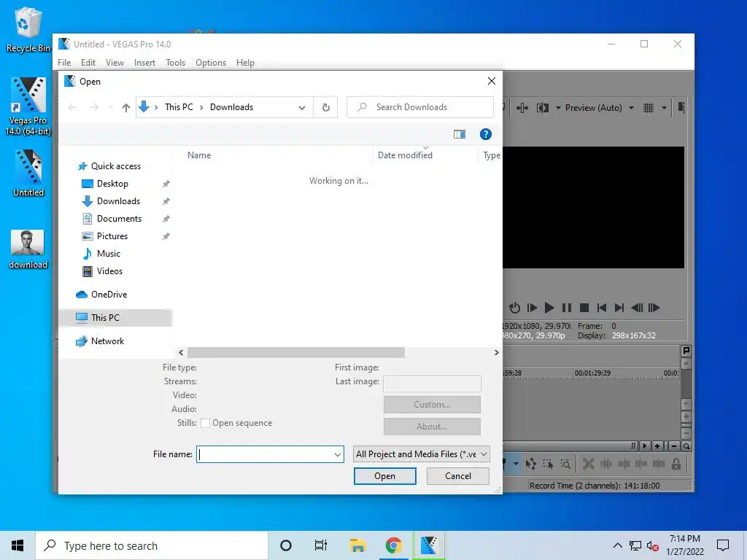Screen dimensions: 747x560
Task: Expand the address bar previous locations chevron
Action: point(301,108)
